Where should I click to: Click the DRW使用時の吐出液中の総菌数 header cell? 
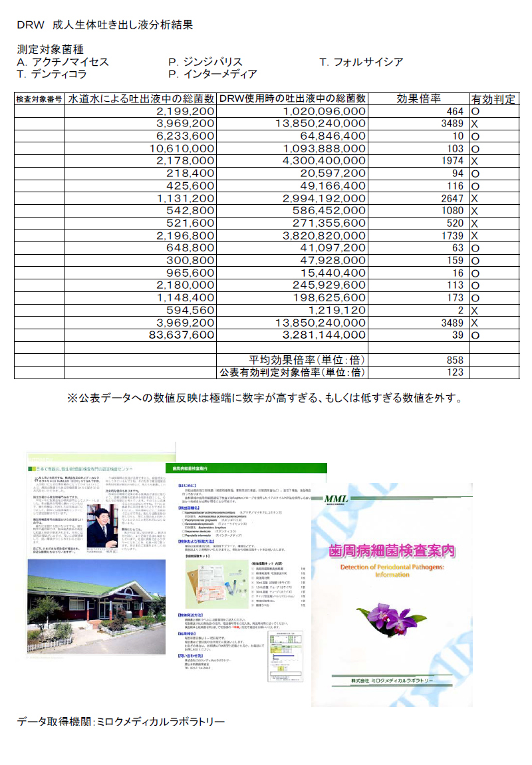click(x=293, y=99)
